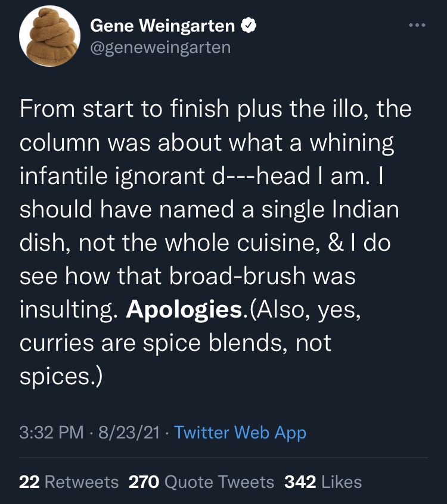447x504 pixels.
Task: Click the blue verified checkmark badge
Action: click(x=249, y=26)
